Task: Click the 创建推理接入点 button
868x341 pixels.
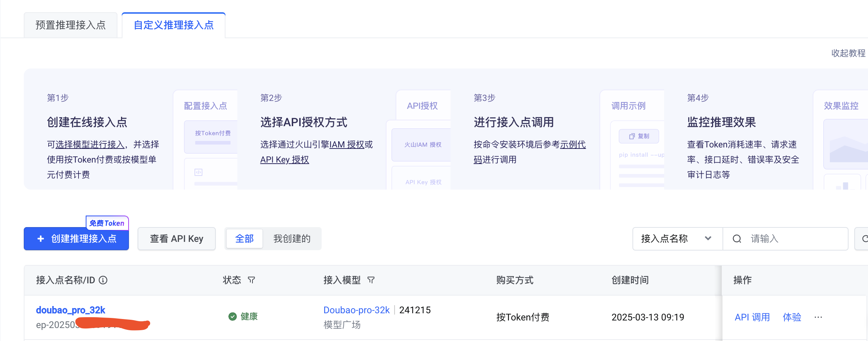Action: click(x=76, y=239)
